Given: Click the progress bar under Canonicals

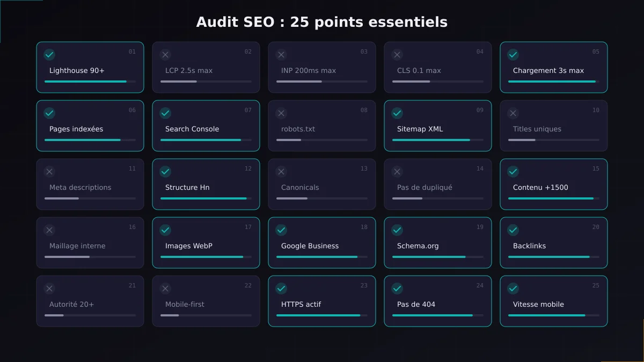Looking at the screenshot, I should click(321, 198).
